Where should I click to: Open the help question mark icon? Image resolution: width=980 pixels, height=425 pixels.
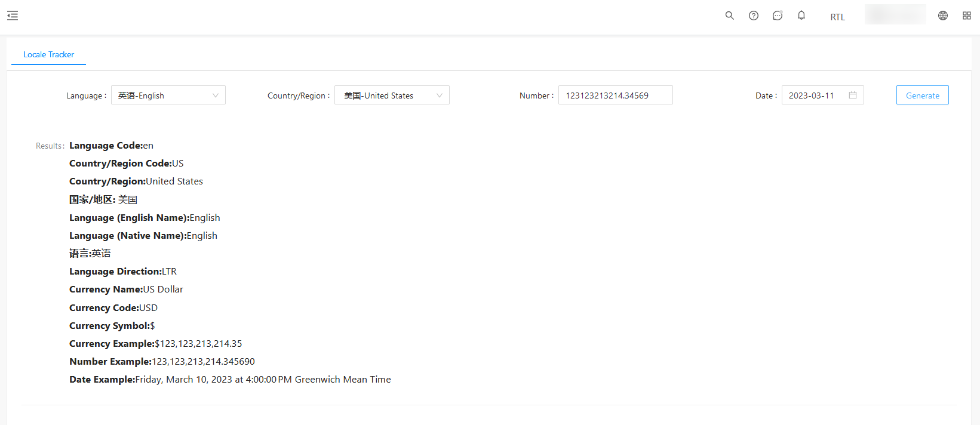coord(754,16)
